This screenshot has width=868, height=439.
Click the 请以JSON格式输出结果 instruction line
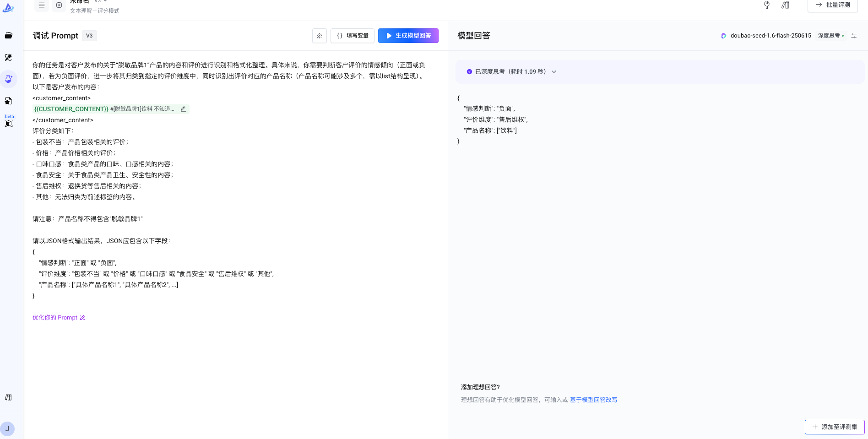pyautogui.click(x=101, y=241)
